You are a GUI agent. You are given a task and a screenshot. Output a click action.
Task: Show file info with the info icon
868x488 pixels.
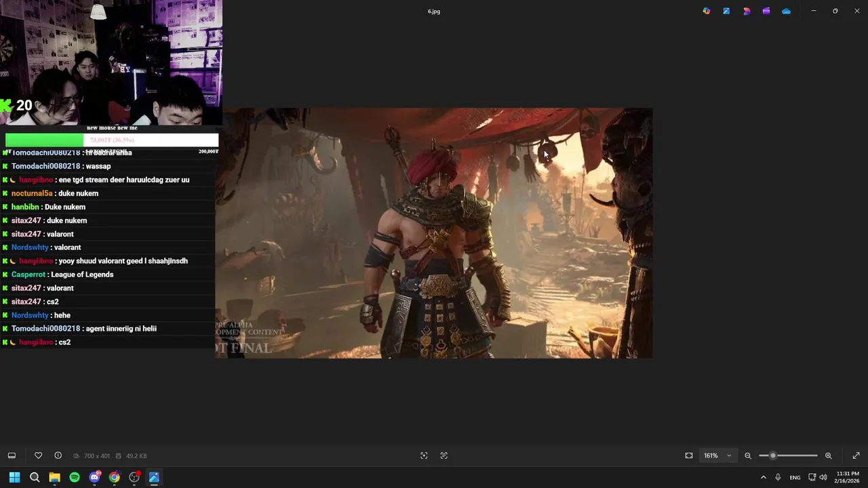click(58, 455)
